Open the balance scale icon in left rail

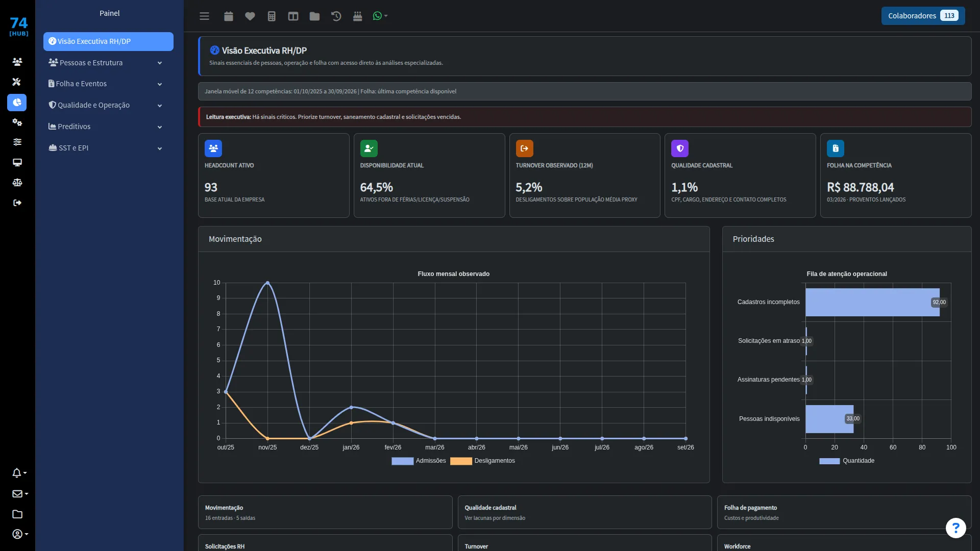[x=17, y=182]
